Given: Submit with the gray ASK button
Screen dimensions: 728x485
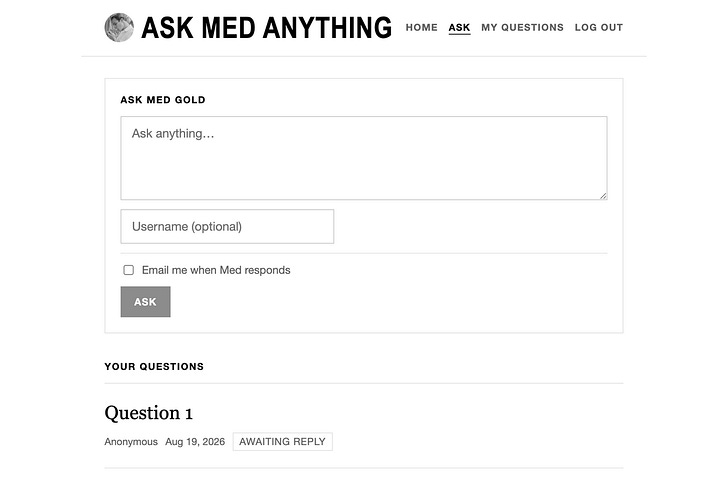Looking at the screenshot, I should pos(145,302).
